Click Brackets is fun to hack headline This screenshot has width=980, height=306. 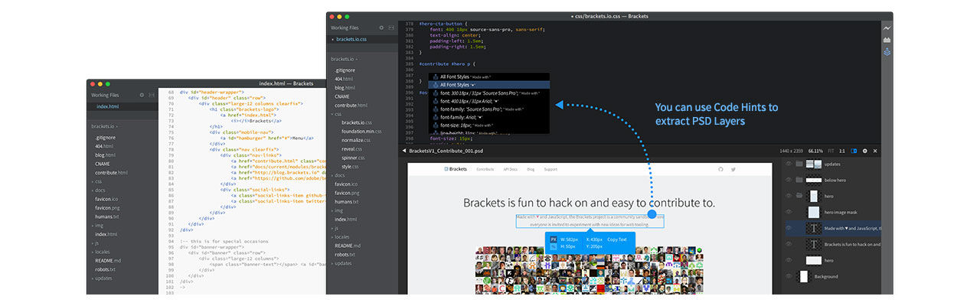[x=590, y=203]
